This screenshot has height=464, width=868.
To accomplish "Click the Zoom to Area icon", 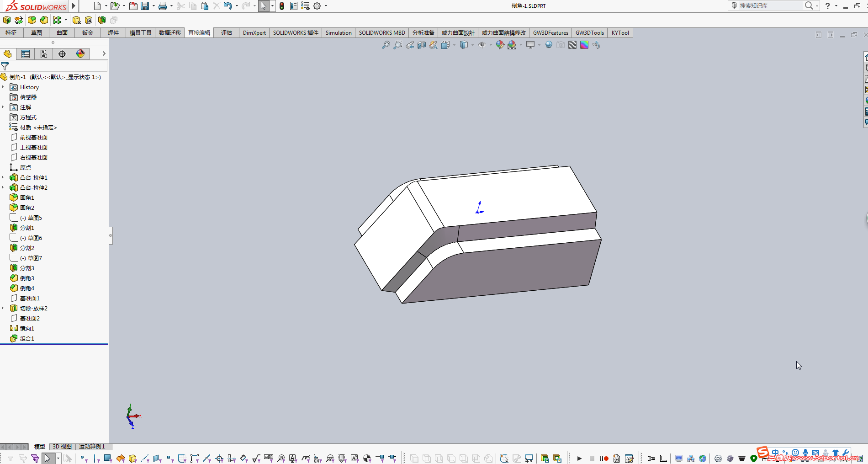I will point(398,45).
